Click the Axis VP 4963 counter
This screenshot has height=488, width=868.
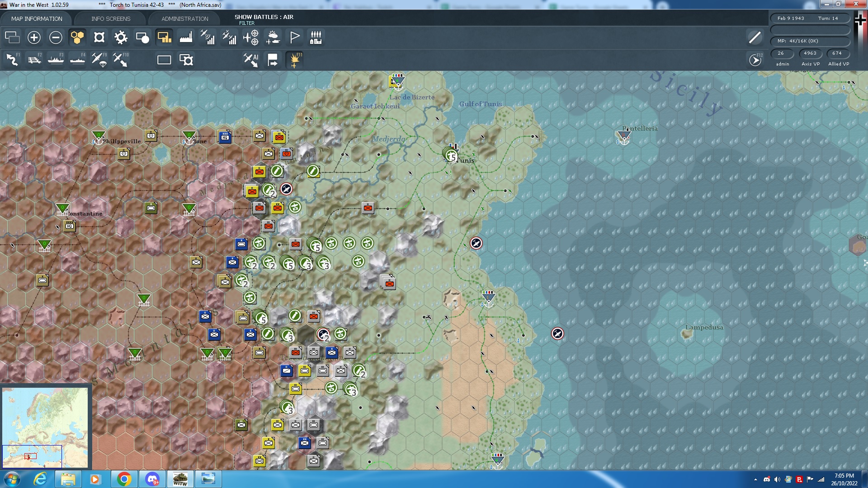(811, 53)
